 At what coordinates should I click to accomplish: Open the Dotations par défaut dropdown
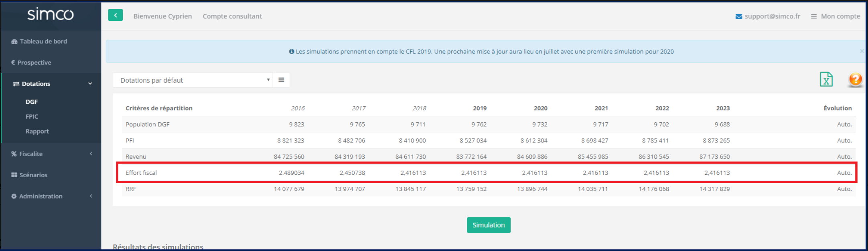193,80
